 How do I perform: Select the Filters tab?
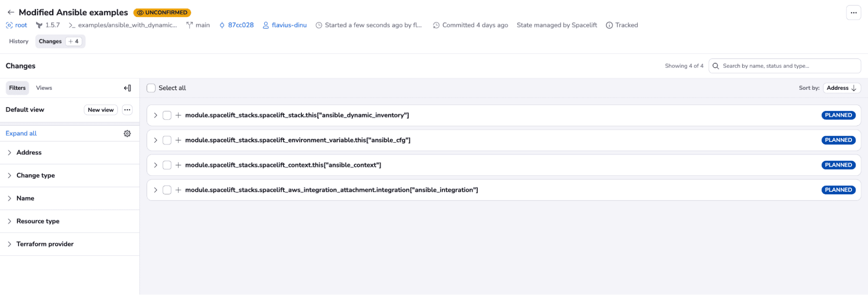(17, 88)
